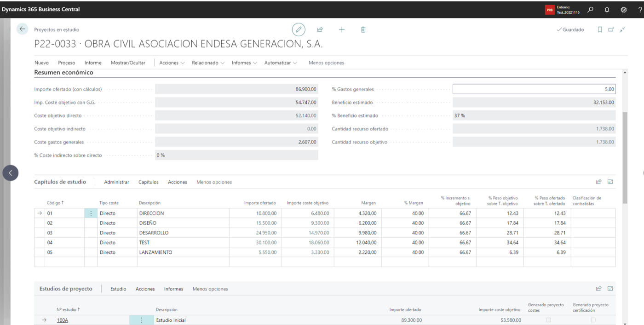Click the PRB environment badge
644x325 pixels.
point(550,10)
